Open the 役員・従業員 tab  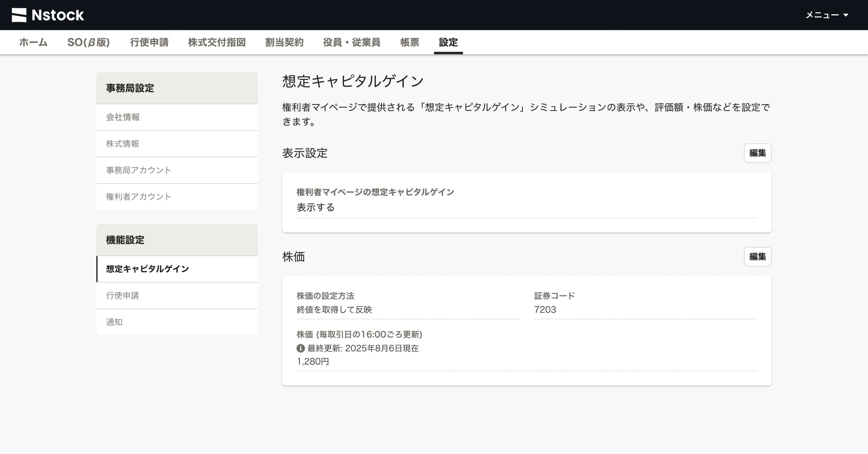(352, 42)
